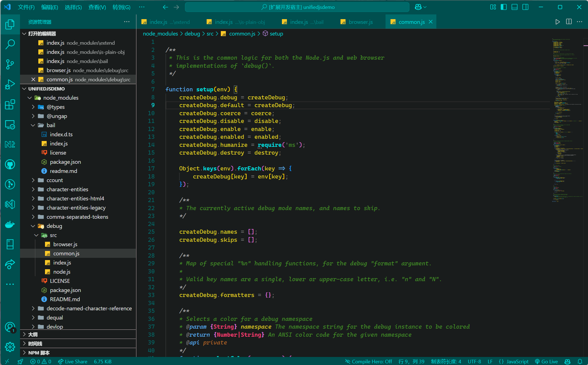The width and height of the screenshot is (588, 365).
Task: Open Remote Explorer icon in activity bar
Action: (x=10, y=125)
